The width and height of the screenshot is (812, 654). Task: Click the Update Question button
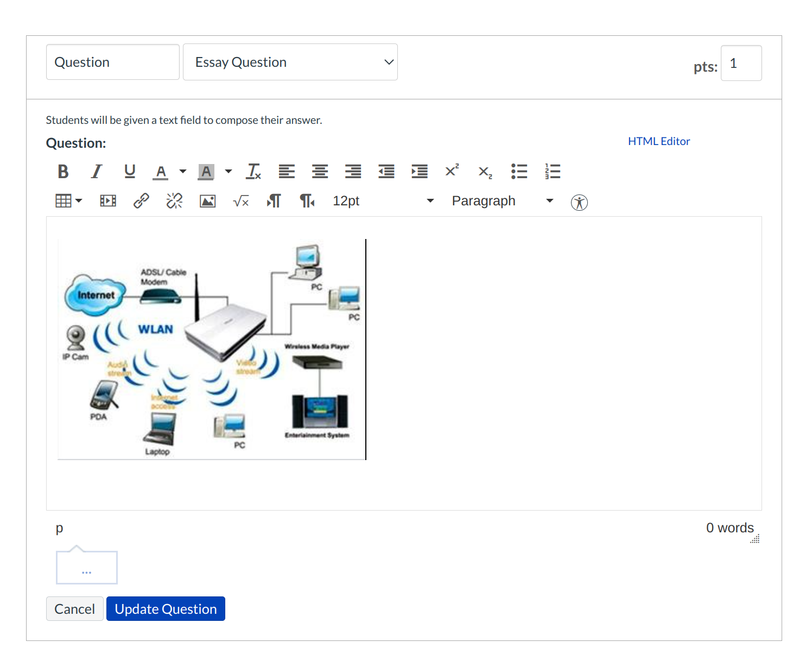coord(166,609)
